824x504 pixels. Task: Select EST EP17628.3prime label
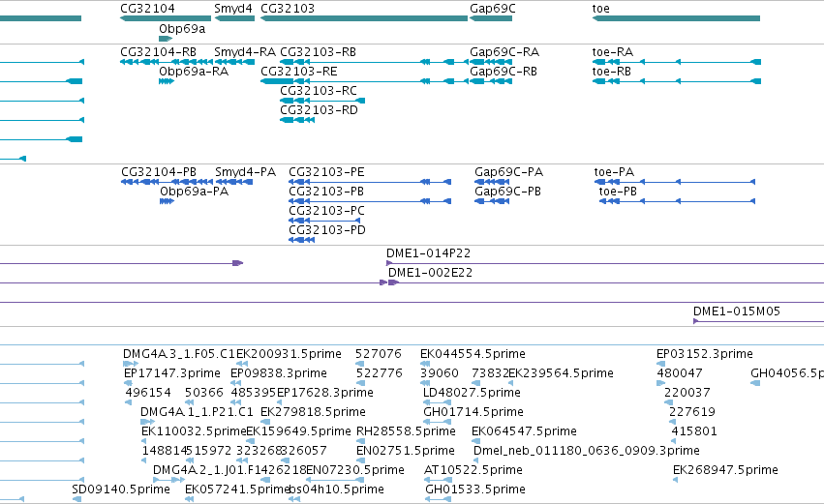click(x=324, y=393)
